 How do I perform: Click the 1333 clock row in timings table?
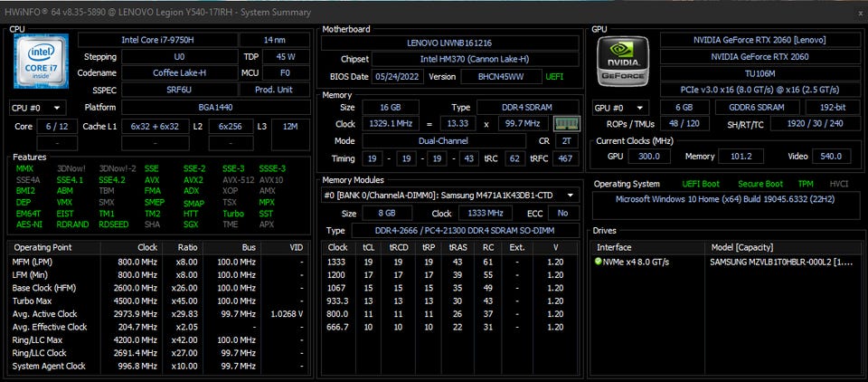450,262
